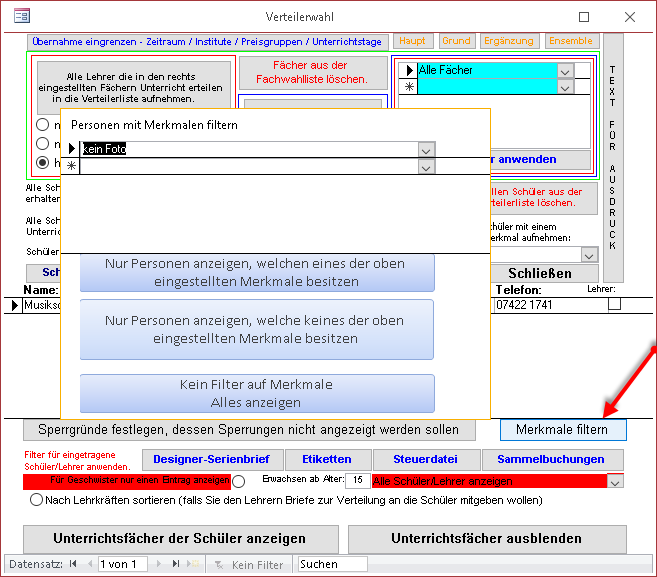Toggle the Lehrer checkbox in record row

coord(615,304)
